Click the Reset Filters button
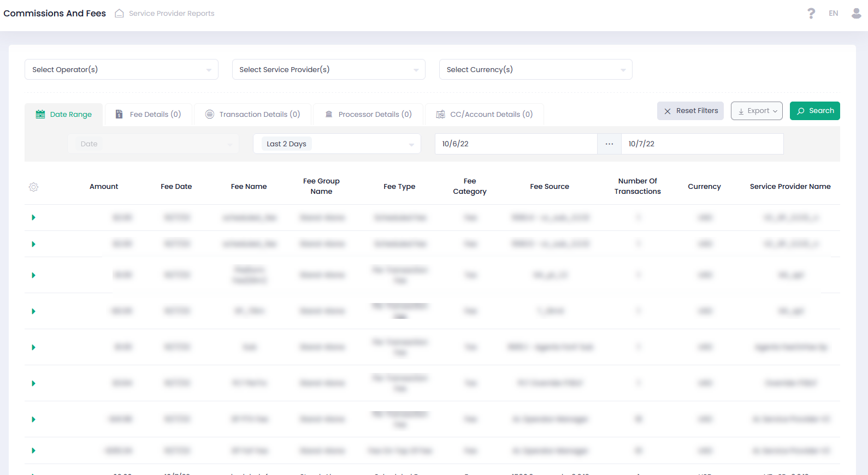Viewport: 868px width, 475px height. 690,111
